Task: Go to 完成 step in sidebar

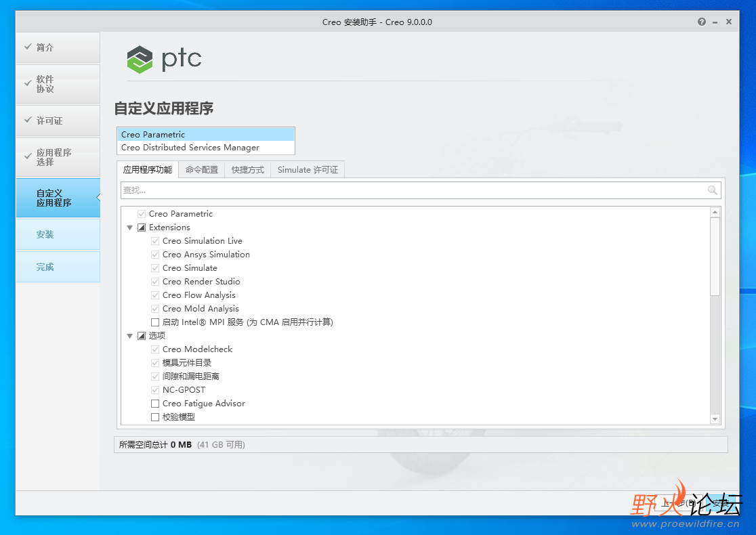Action: tap(58, 267)
